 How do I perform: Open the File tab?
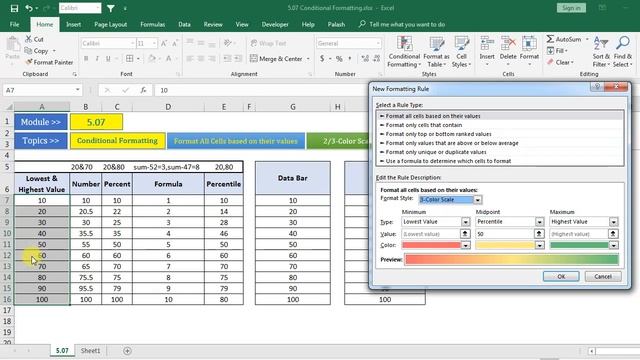click(x=15, y=24)
